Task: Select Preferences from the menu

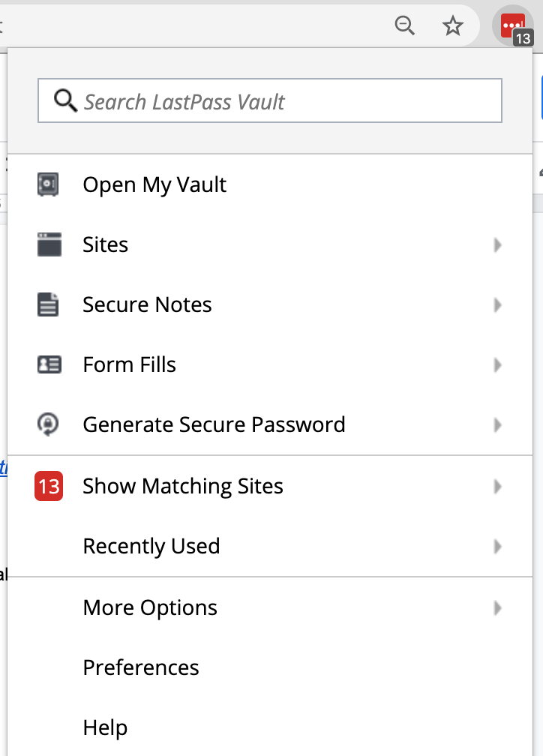Action: pos(140,667)
